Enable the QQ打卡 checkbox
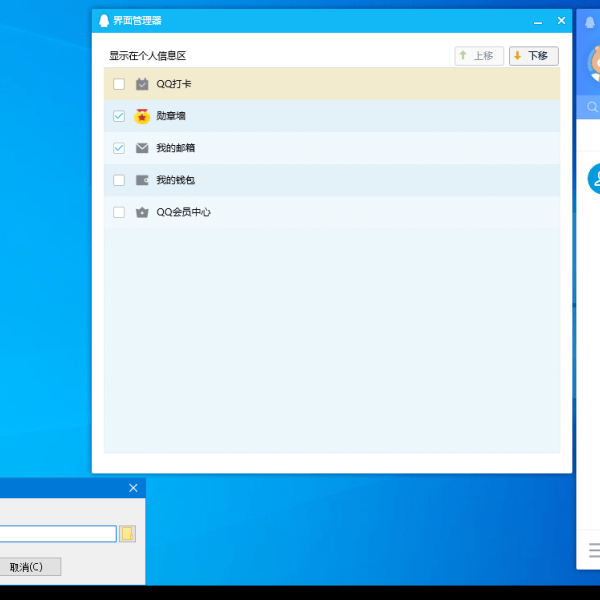The width and height of the screenshot is (600, 600). pos(119,84)
